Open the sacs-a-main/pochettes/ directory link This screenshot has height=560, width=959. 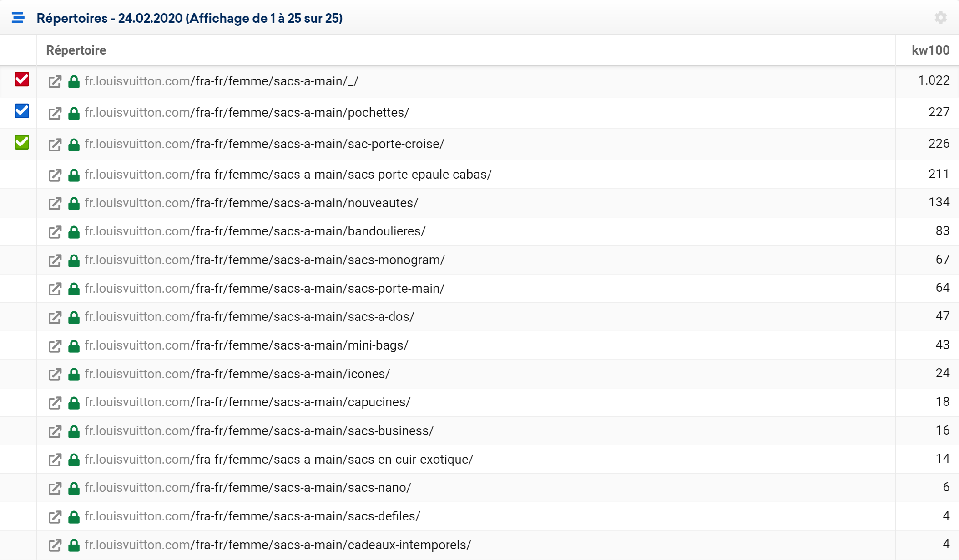click(247, 113)
